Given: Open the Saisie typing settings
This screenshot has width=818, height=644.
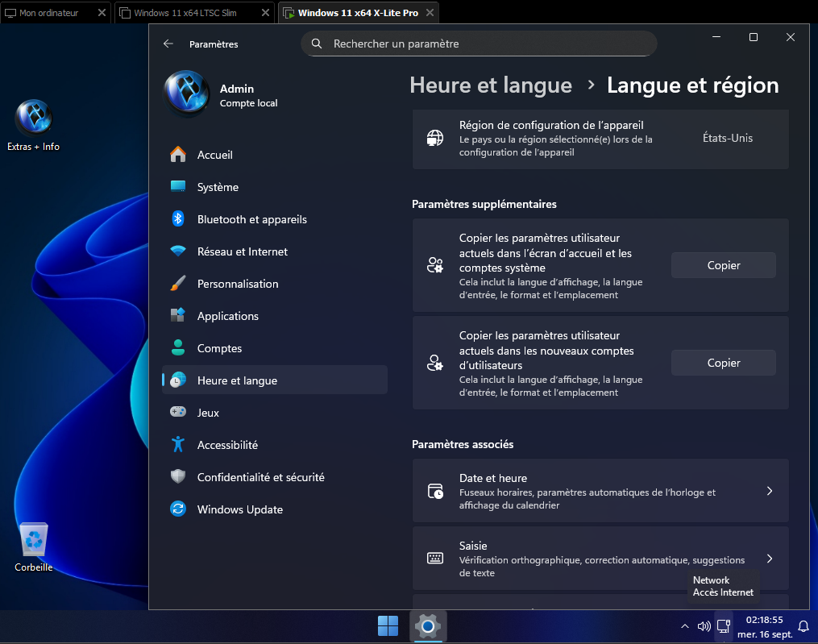Looking at the screenshot, I should (600, 559).
